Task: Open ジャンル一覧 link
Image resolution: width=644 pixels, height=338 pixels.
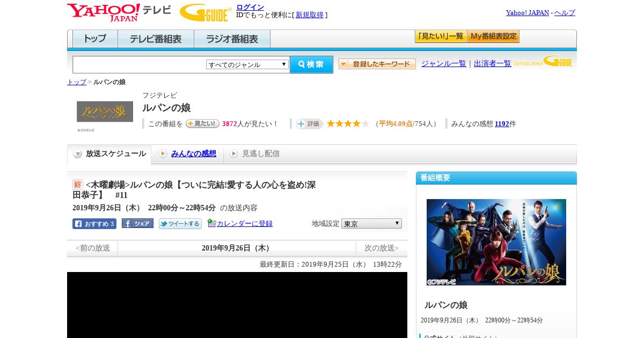Action: 444,63
